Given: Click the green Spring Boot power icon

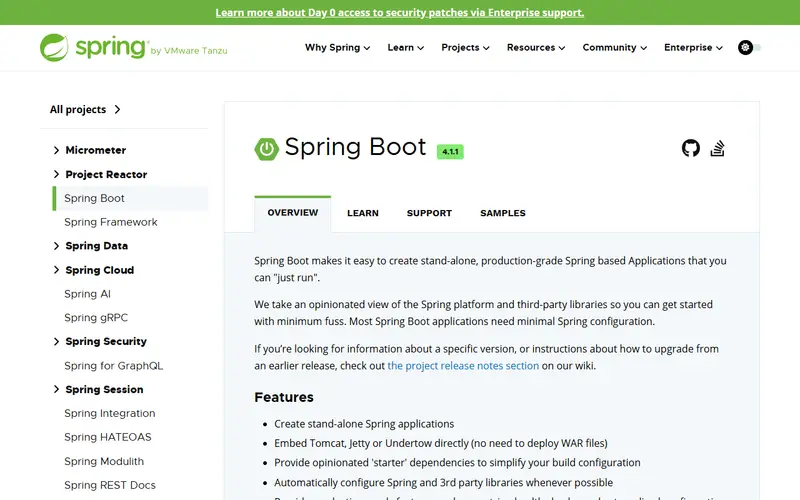Looking at the screenshot, I should [266, 149].
